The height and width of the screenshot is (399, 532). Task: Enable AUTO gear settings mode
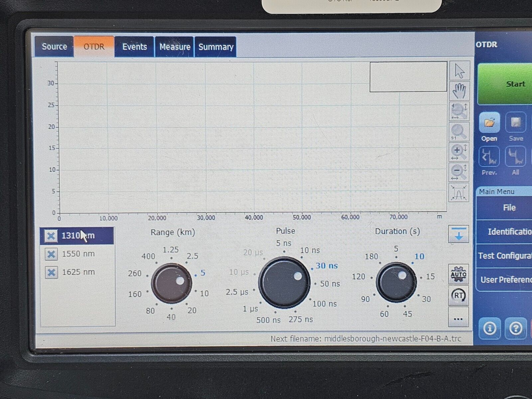coord(458,274)
